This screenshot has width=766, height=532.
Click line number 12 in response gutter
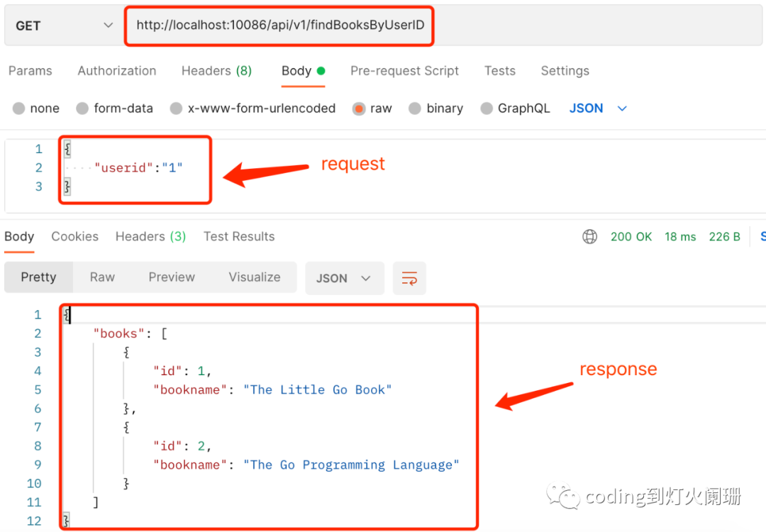[34, 521]
